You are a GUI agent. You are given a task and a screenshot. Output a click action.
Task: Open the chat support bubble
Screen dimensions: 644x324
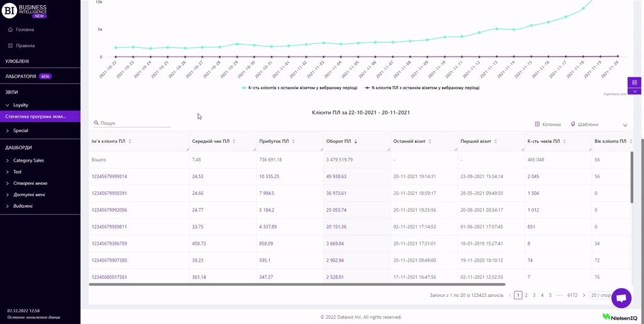[621, 298]
